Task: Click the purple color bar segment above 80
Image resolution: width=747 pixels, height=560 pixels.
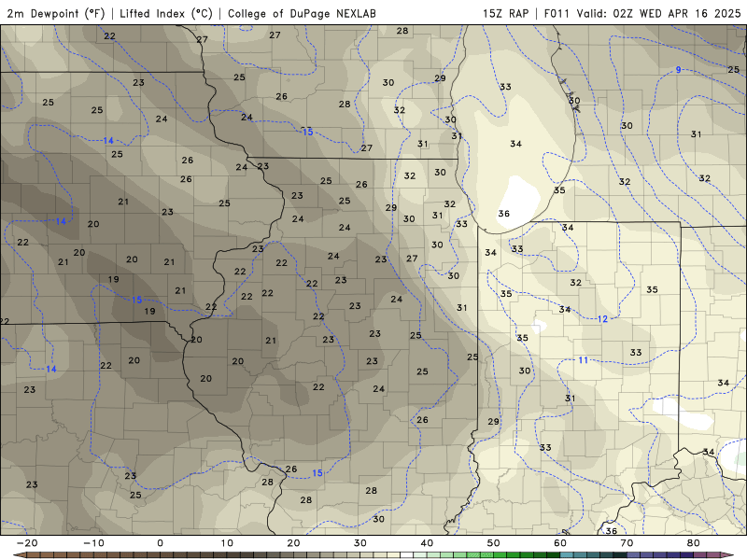Action: 700,555
